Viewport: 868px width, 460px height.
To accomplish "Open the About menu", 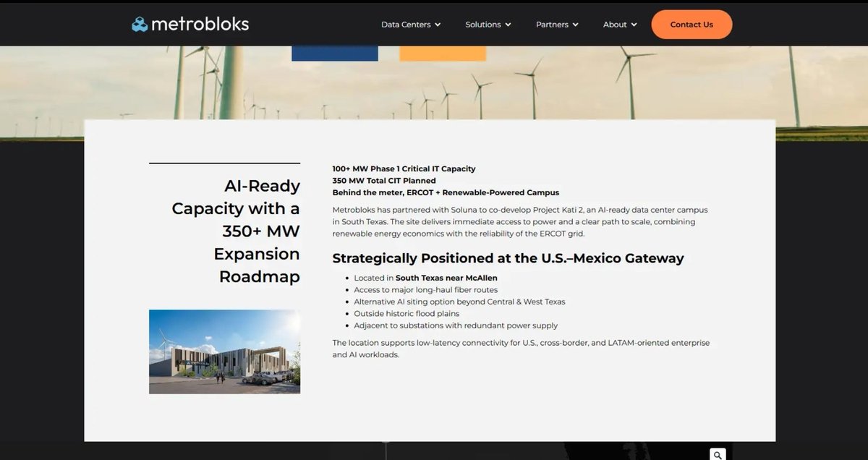I will pyautogui.click(x=620, y=25).
